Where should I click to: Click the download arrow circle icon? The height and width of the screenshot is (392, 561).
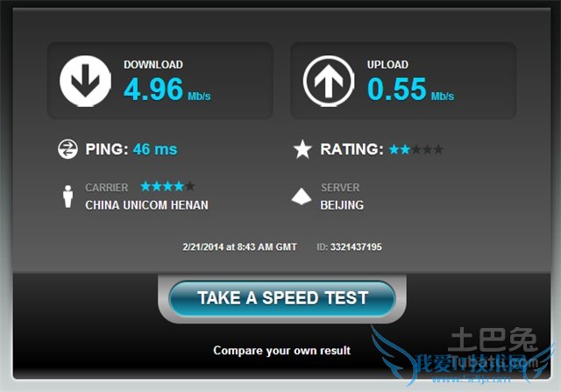tap(86, 81)
